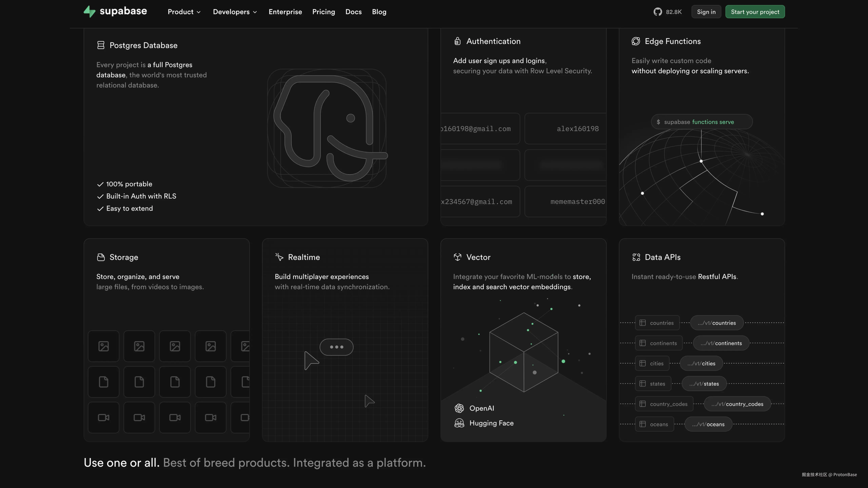The image size is (868, 488).
Task: Click the Data APIs icon
Action: 636,257
